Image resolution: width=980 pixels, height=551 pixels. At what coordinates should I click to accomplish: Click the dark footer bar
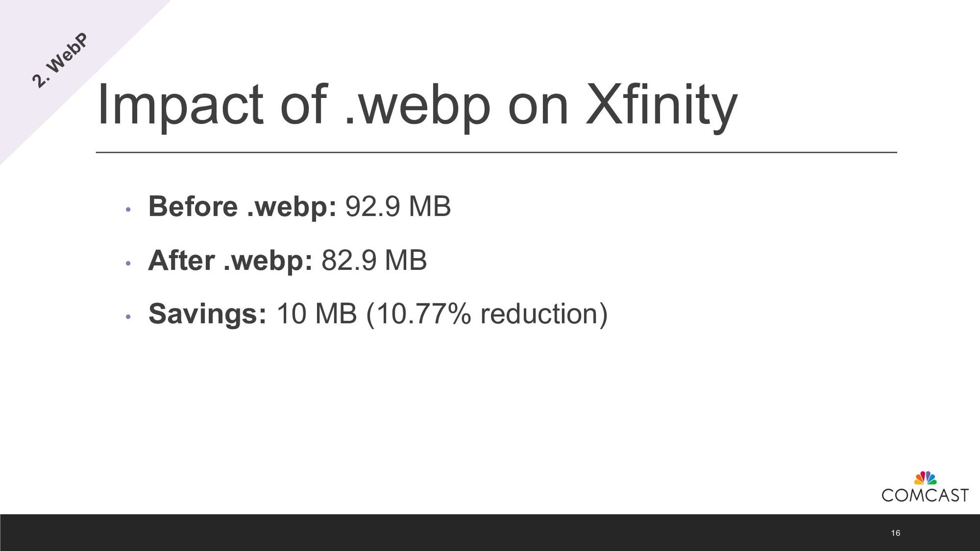pyautogui.click(x=490, y=533)
